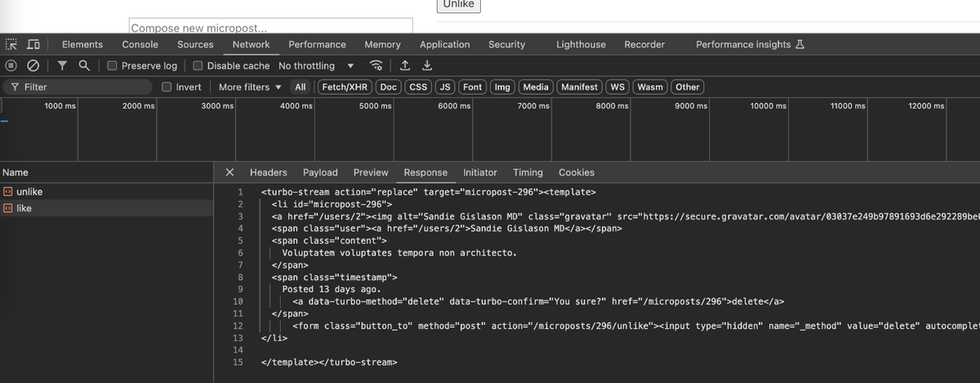This screenshot has height=383, width=980.
Task: Export HAR file download icon
Action: click(x=426, y=66)
